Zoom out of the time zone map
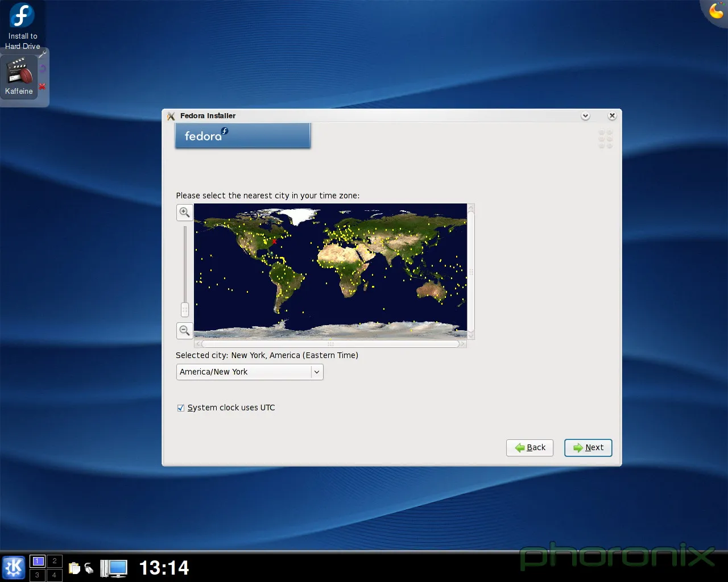The height and width of the screenshot is (582, 728). pyautogui.click(x=184, y=330)
